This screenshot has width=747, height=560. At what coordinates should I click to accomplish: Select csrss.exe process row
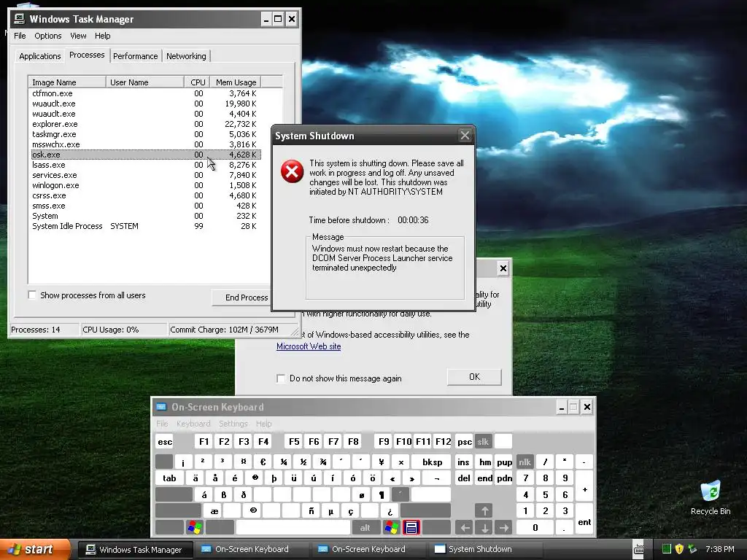tap(145, 195)
